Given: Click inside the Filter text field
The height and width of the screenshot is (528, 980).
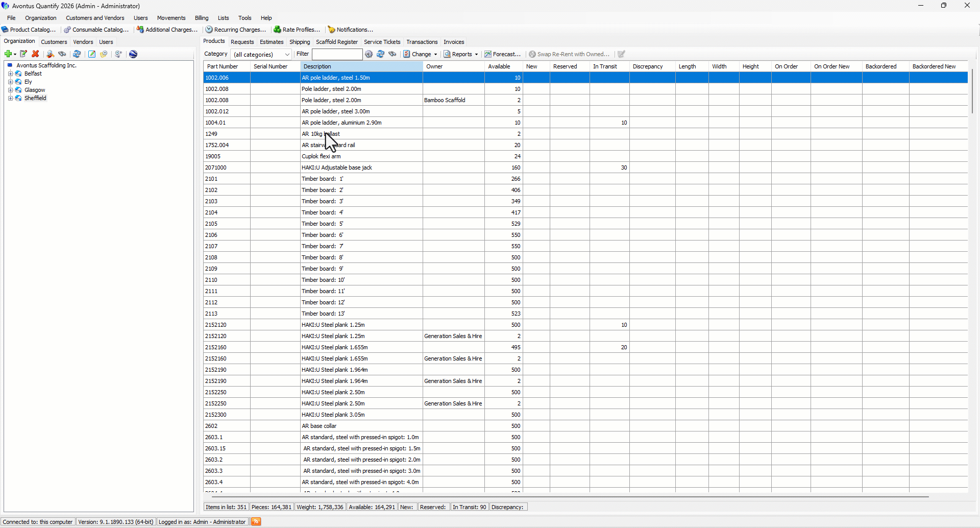Looking at the screenshot, I should click(x=337, y=54).
